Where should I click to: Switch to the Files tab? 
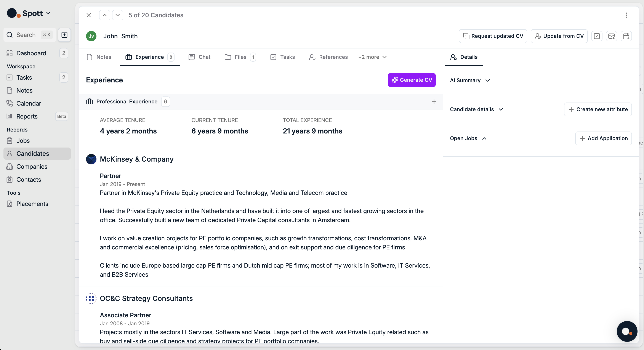(240, 57)
